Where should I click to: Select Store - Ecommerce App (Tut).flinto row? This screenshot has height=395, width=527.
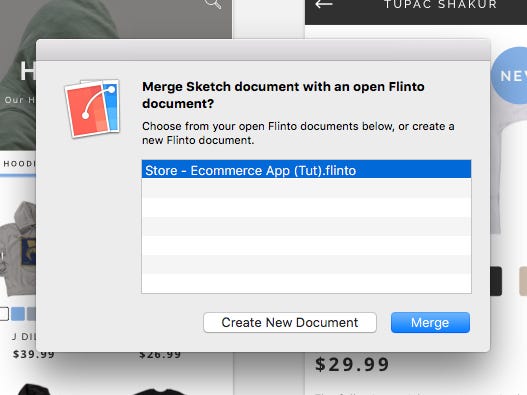click(x=306, y=170)
